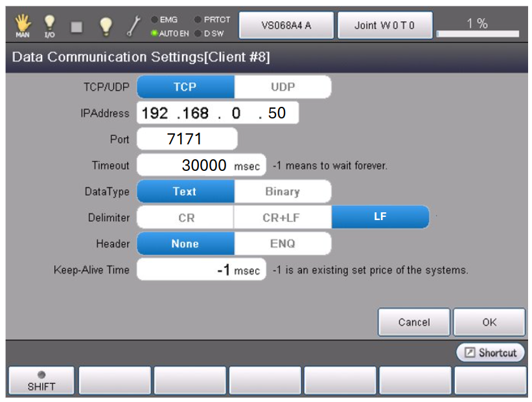This screenshot has width=532, height=402.
Task: Click the Keep-Alive Time label
Action: click(91, 270)
